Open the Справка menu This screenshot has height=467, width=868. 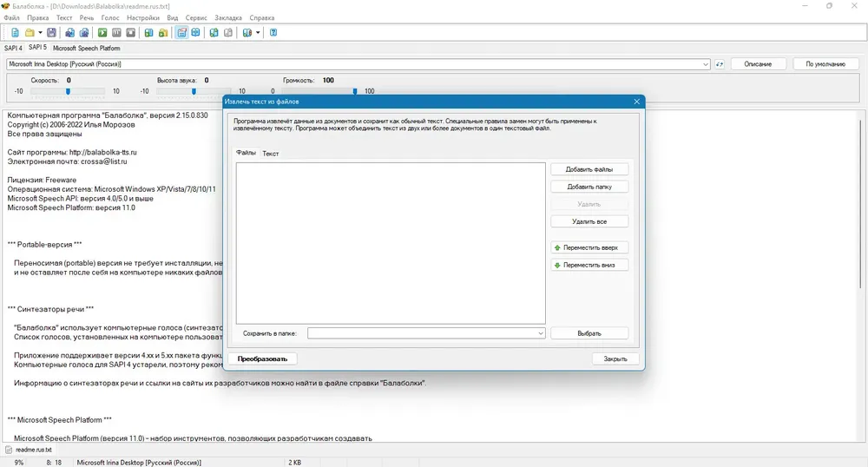[262, 17]
